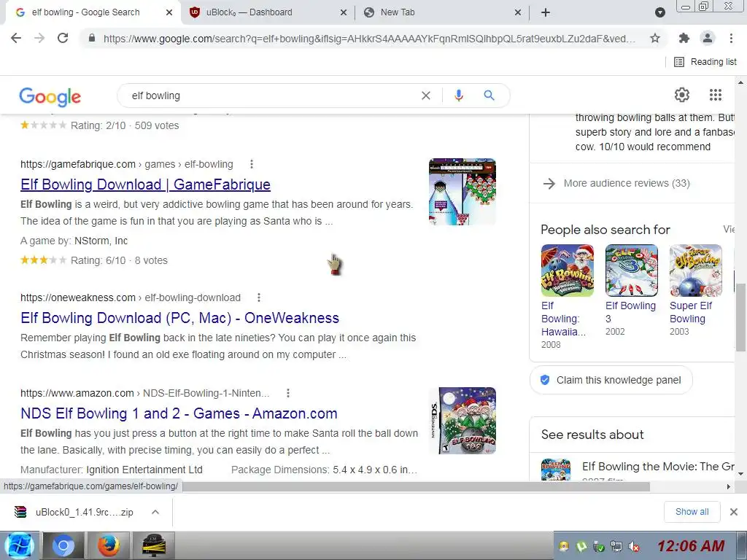
Task: Click the https://oneweakness.com result breadcrumb
Action: 130,297
